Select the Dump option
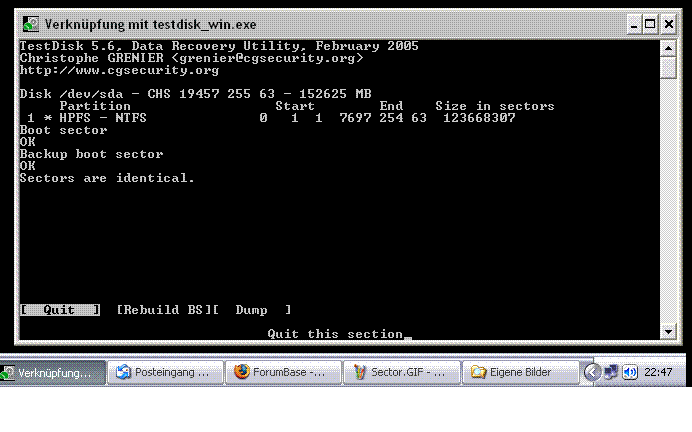The image size is (692, 432). click(252, 310)
